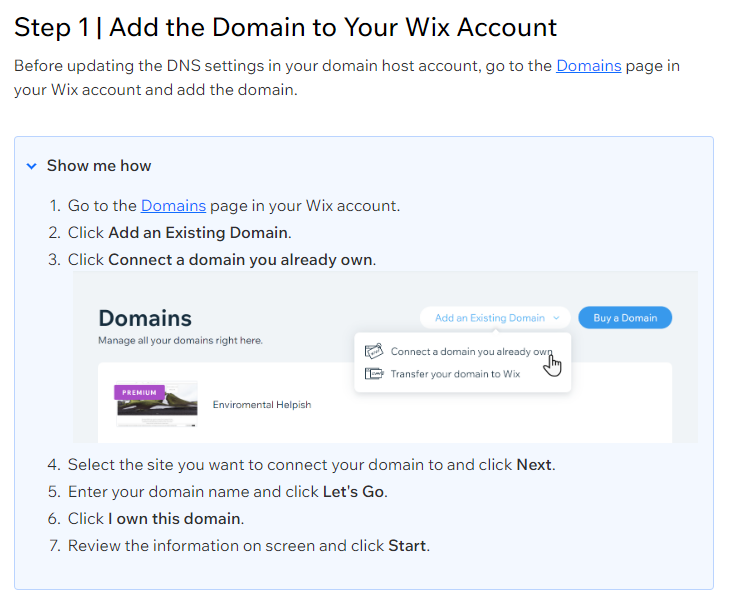
Task: Select Connect a domain you already own
Action: (x=471, y=352)
